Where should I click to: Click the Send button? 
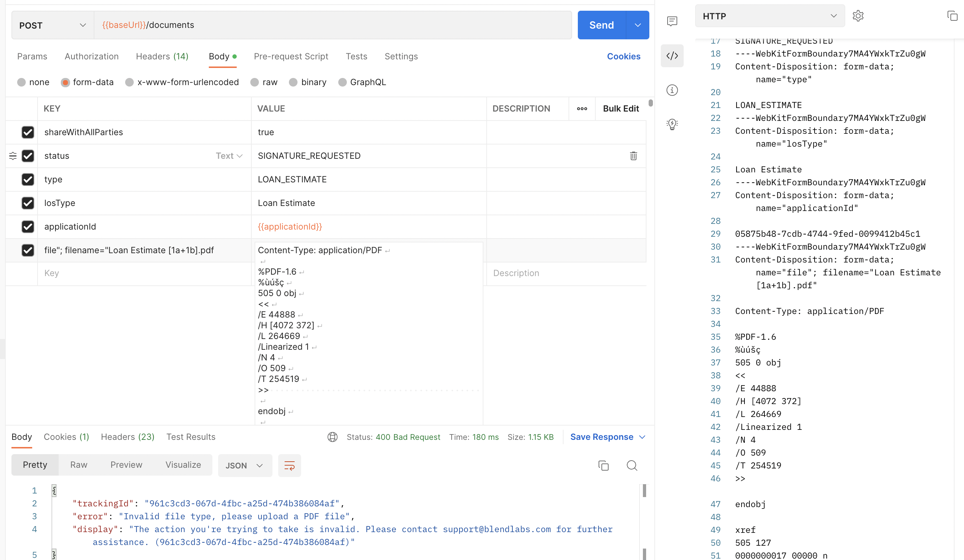601,25
